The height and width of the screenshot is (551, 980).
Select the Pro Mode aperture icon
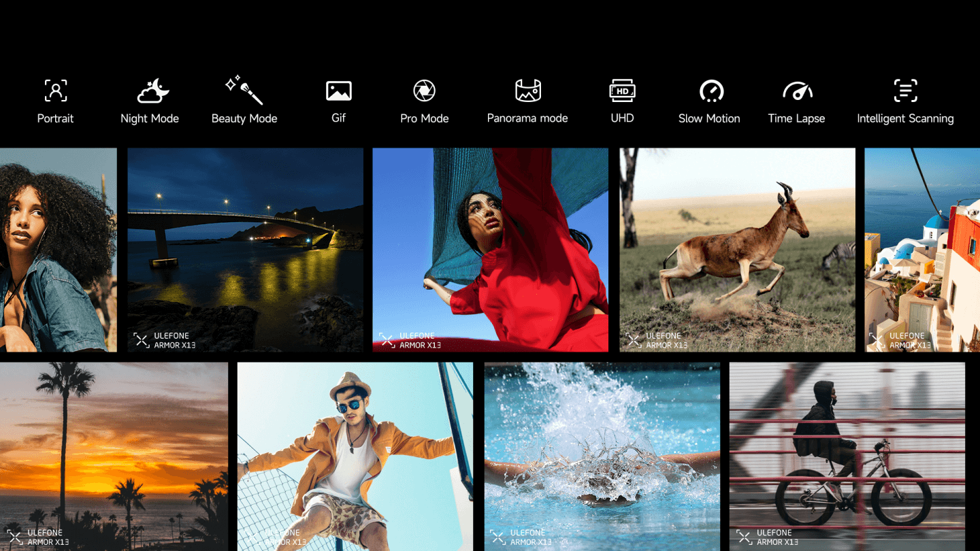click(424, 90)
